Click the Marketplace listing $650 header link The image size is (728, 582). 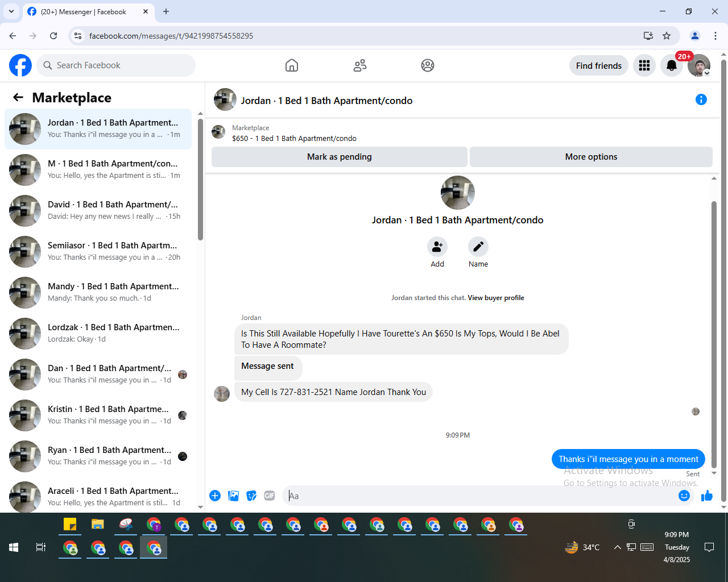[x=294, y=138]
